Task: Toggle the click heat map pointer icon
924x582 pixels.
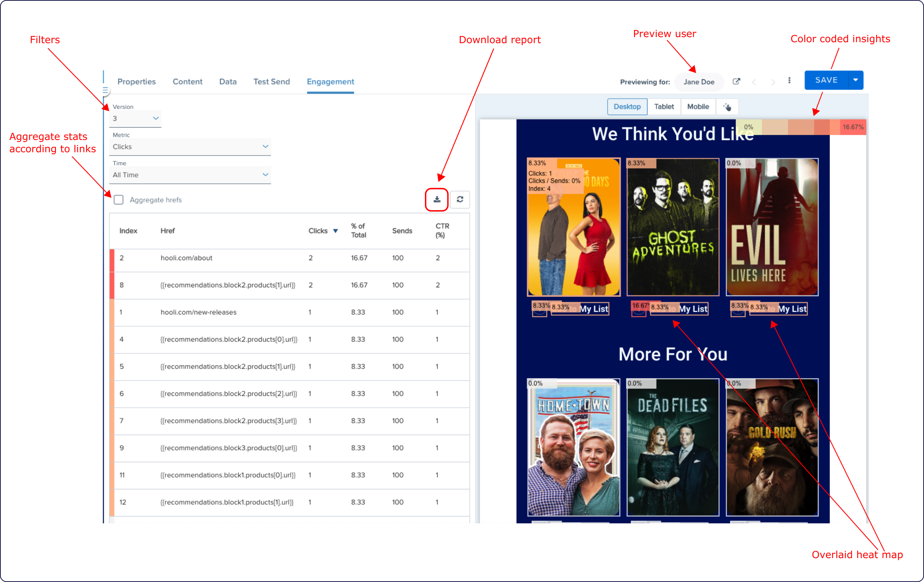Action: (x=727, y=107)
